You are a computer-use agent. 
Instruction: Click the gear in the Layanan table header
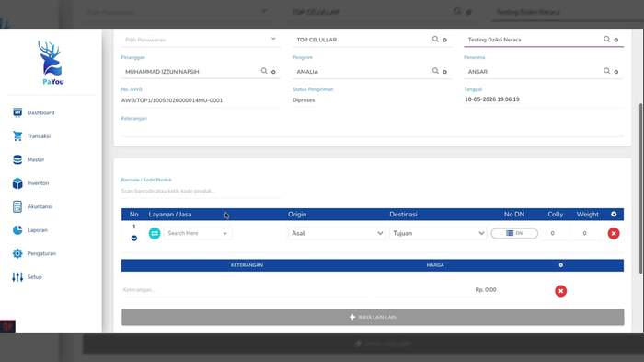(x=614, y=214)
